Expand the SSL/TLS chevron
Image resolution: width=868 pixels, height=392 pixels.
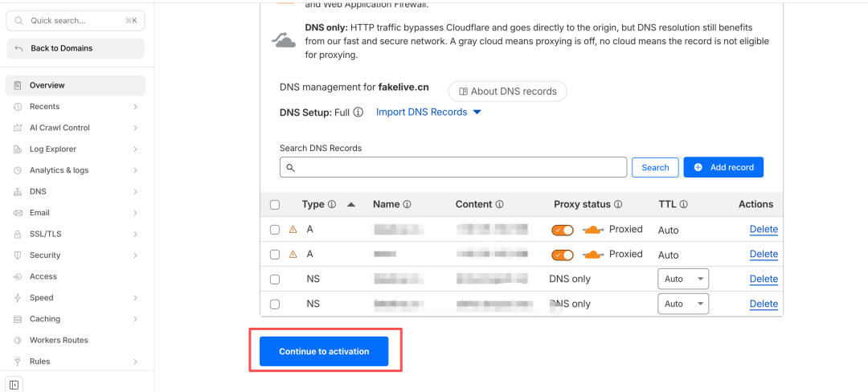(x=135, y=235)
